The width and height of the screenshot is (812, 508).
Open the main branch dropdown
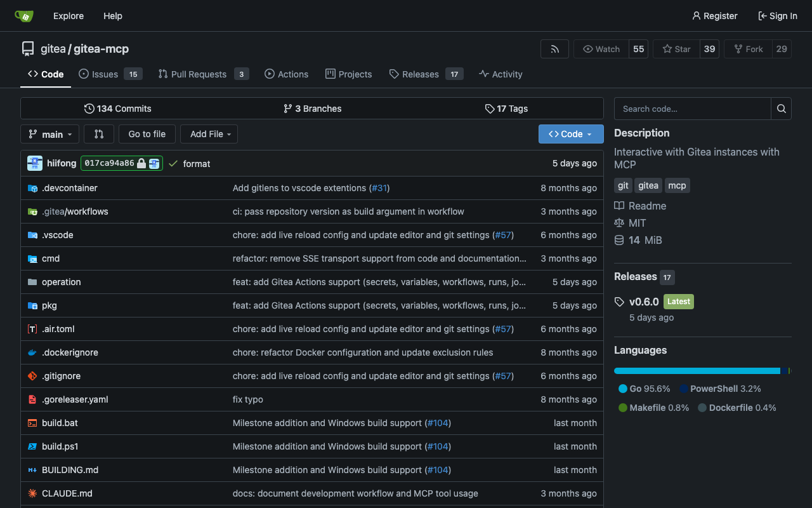[x=50, y=134]
